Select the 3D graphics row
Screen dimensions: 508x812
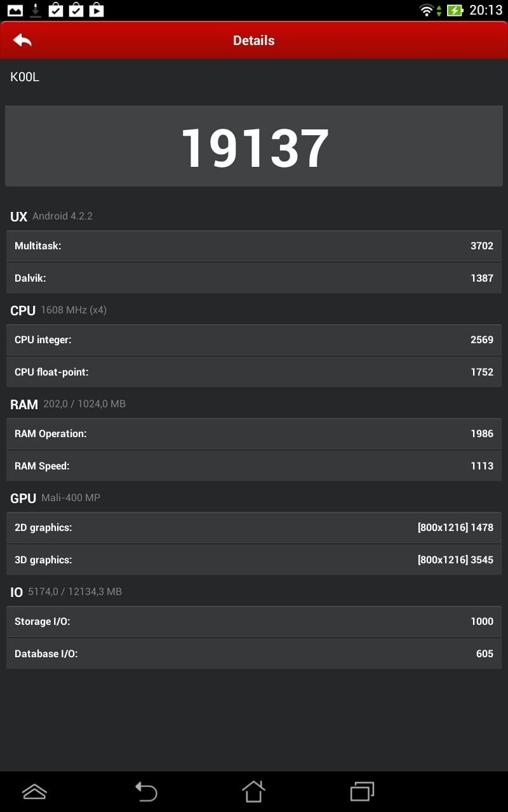click(x=254, y=560)
